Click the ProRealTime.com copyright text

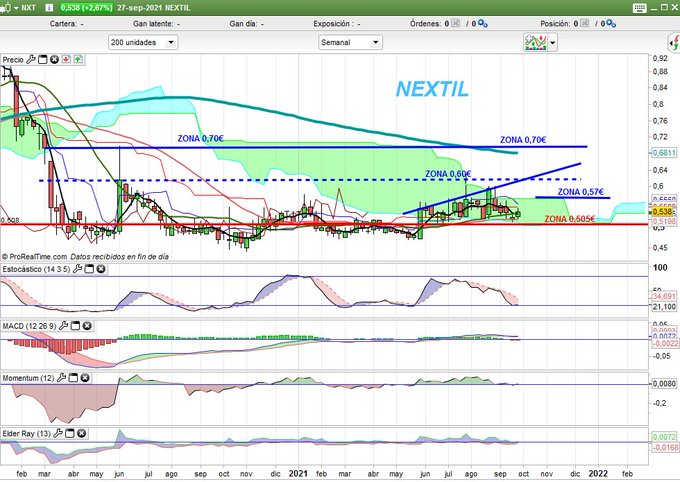(35, 257)
